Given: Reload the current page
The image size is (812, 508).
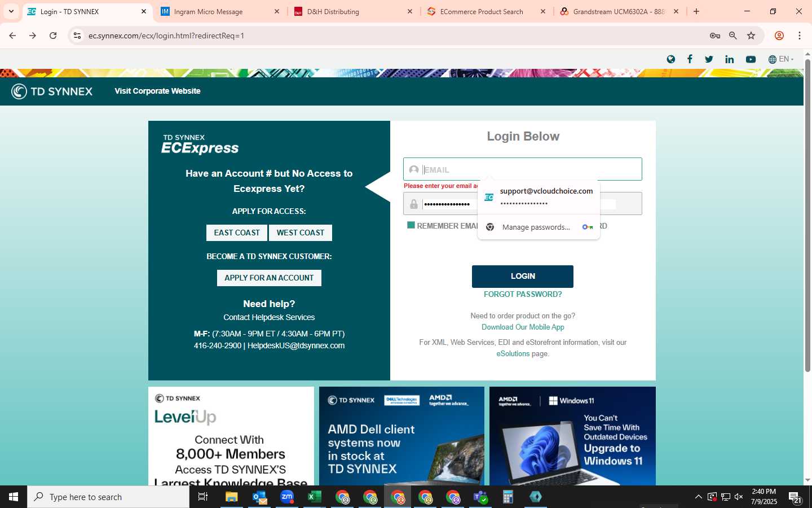Looking at the screenshot, I should click(53, 36).
